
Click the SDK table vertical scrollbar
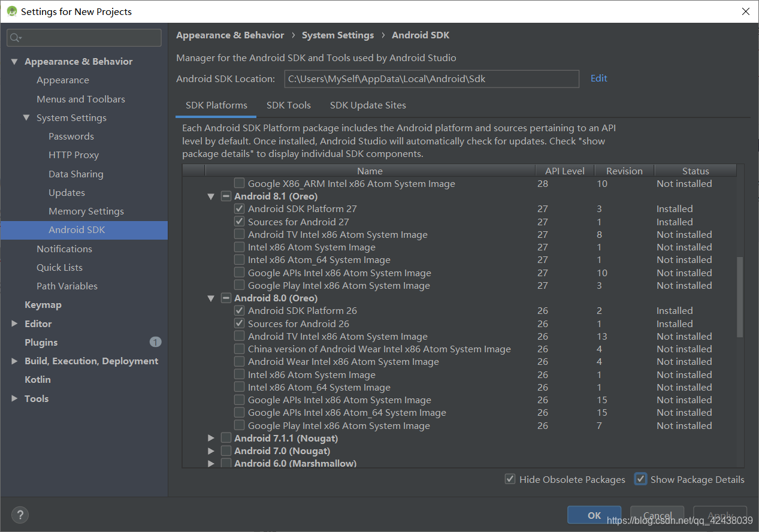740,297
